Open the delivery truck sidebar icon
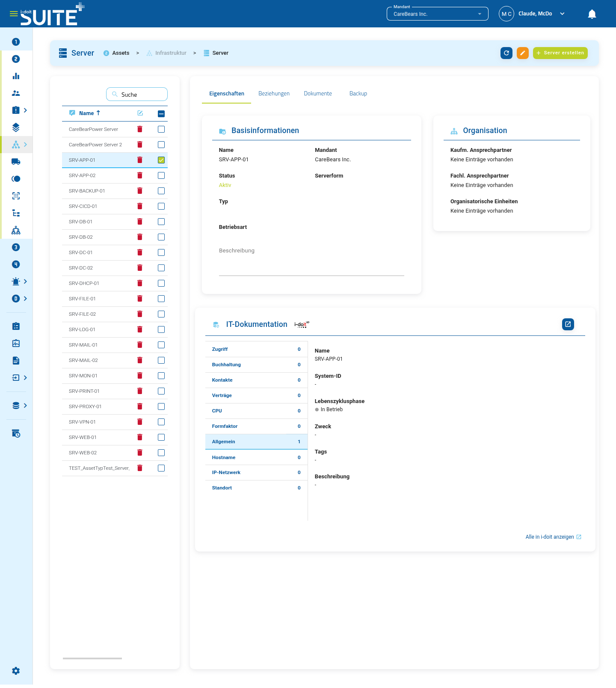616x688 pixels. [x=16, y=162]
